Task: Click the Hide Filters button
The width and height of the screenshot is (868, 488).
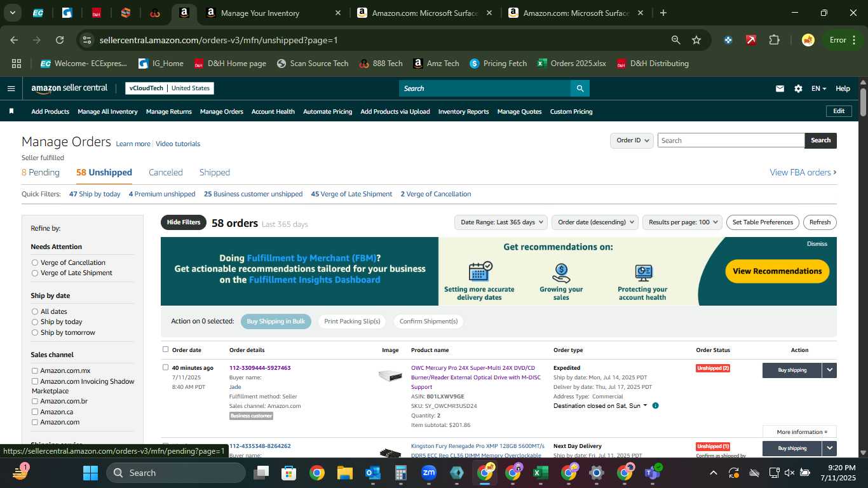Action: coord(184,222)
